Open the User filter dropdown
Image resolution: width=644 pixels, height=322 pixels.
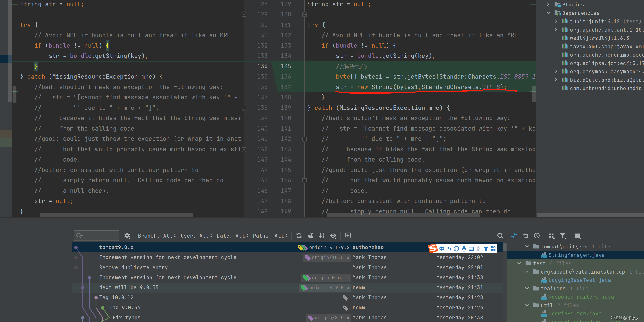pyautogui.click(x=196, y=236)
